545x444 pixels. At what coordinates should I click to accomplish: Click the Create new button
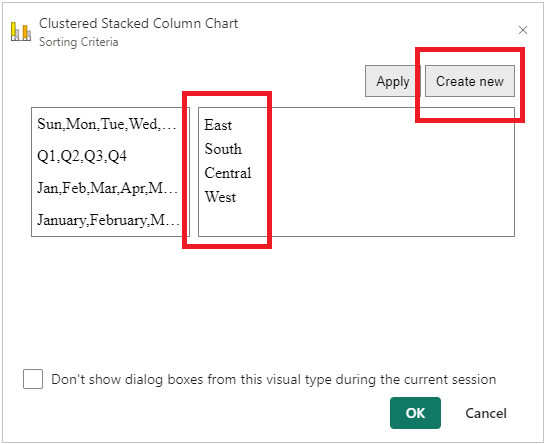[470, 81]
